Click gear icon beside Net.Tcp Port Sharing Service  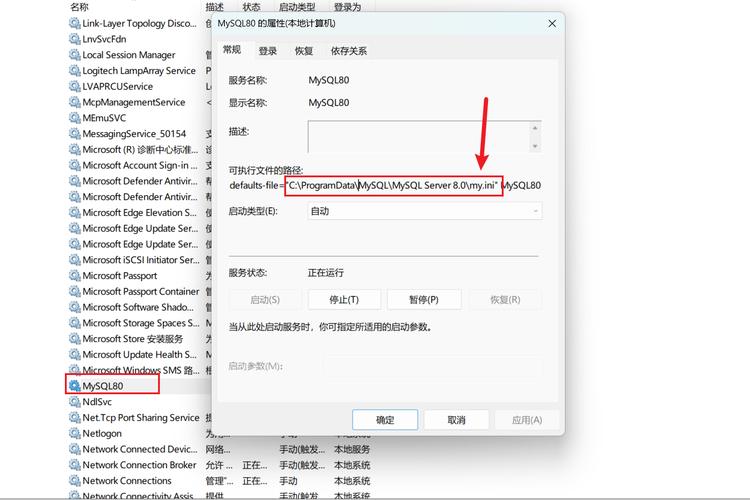(x=75, y=417)
